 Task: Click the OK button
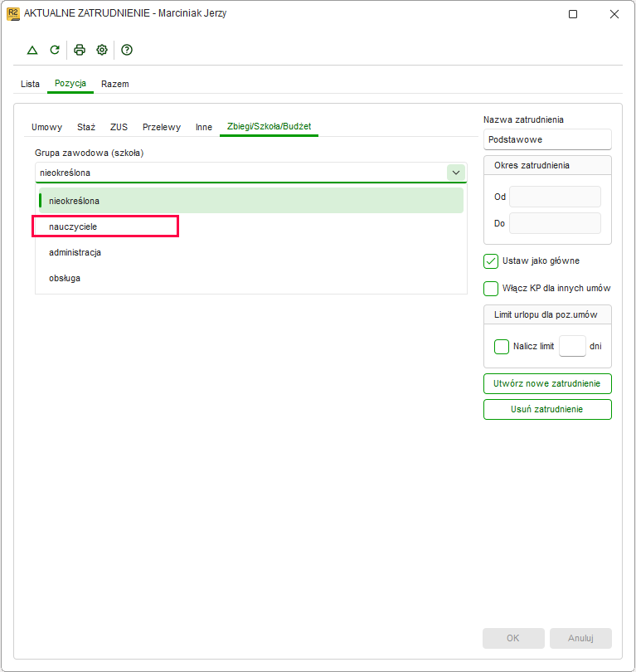[x=513, y=638]
